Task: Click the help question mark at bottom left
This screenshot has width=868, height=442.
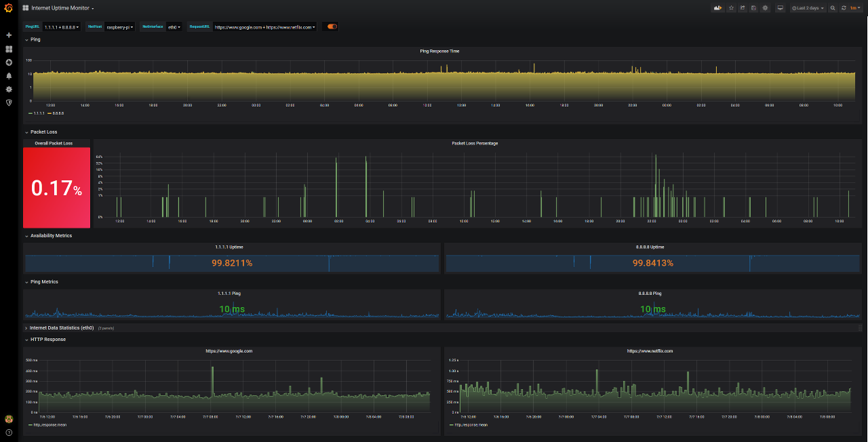Action: point(8,432)
